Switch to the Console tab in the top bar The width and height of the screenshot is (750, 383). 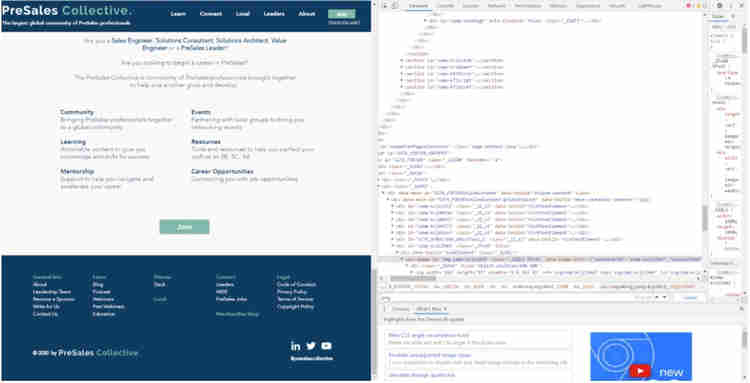coord(447,6)
